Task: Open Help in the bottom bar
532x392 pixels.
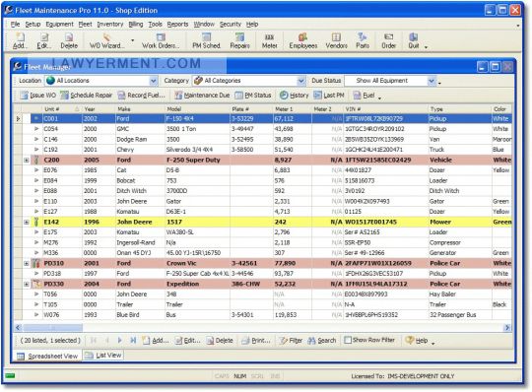Action: pyautogui.click(x=417, y=340)
